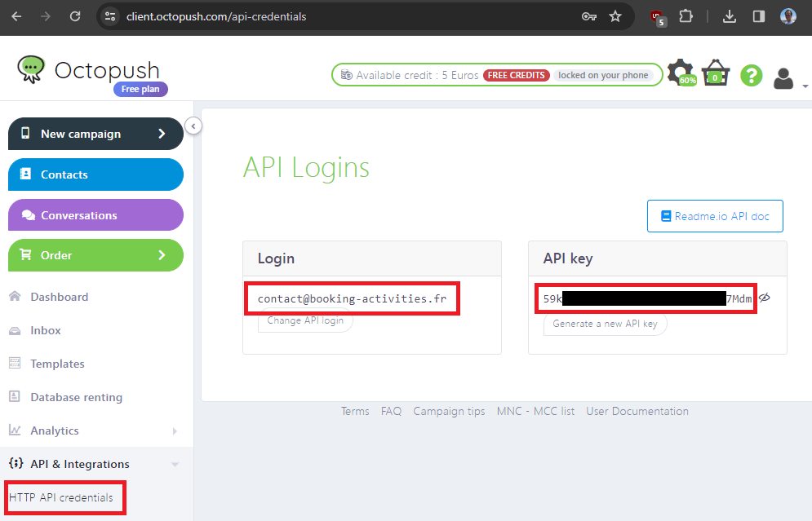
Task: Click the Octopush logo
Action: pos(89,70)
